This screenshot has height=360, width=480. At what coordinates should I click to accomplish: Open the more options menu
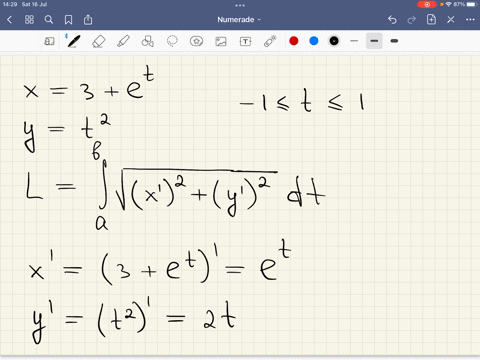470,20
